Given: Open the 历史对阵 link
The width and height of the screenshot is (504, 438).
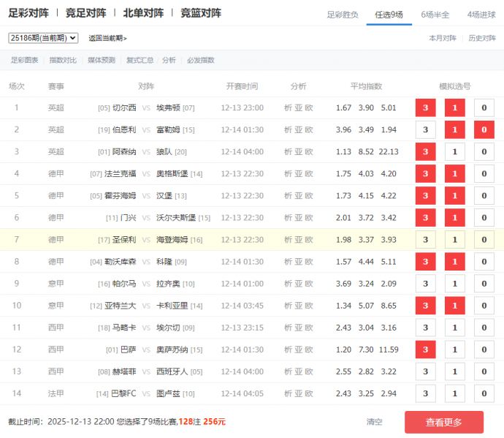Looking at the screenshot, I should [x=482, y=38].
